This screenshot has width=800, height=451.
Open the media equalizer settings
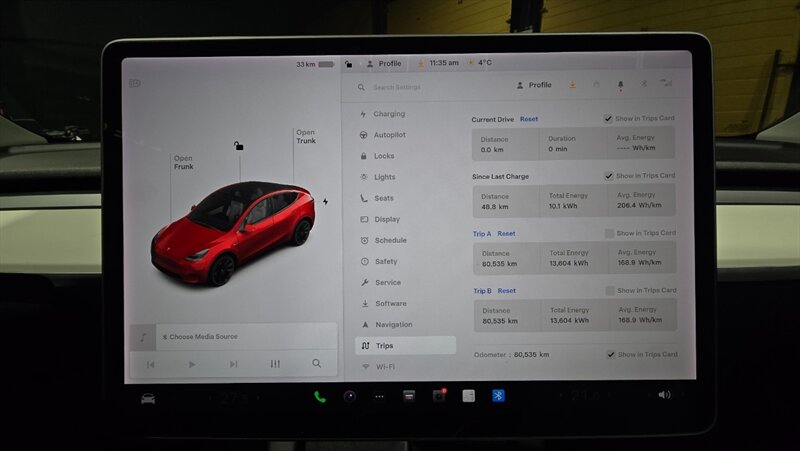[x=275, y=364]
